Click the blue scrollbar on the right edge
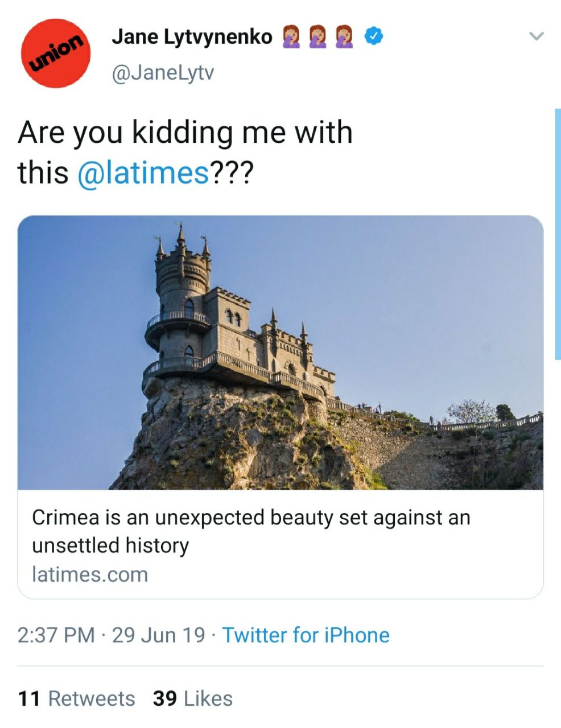This screenshot has width=561, height=728. point(558,233)
